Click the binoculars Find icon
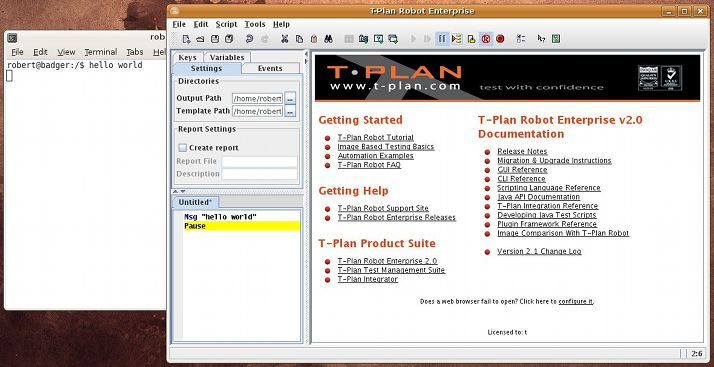The width and height of the screenshot is (714, 367). tap(328, 39)
